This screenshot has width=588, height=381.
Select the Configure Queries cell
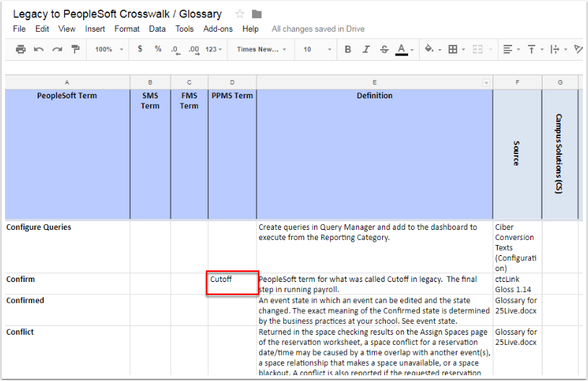pyautogui.click(x=67, y=247)
